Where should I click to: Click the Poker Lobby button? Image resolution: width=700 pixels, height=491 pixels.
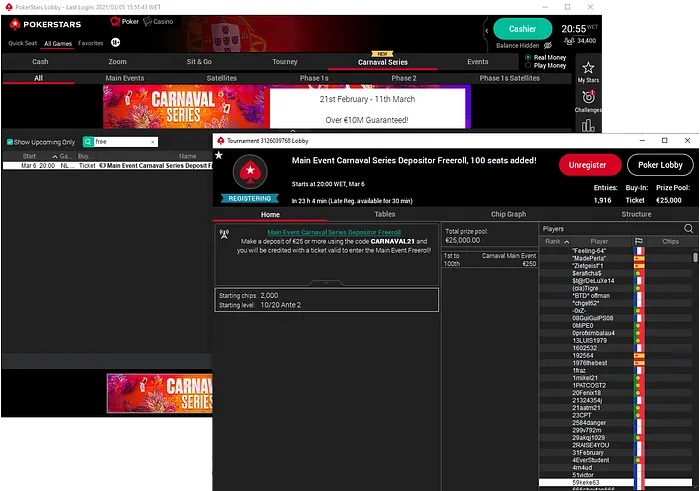[x=660, y=165]
